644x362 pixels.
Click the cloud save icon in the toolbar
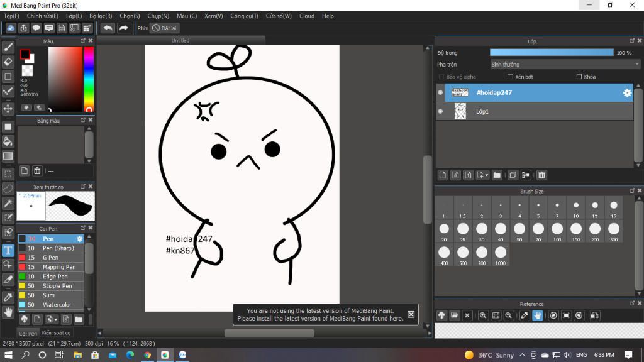point(11,28)
